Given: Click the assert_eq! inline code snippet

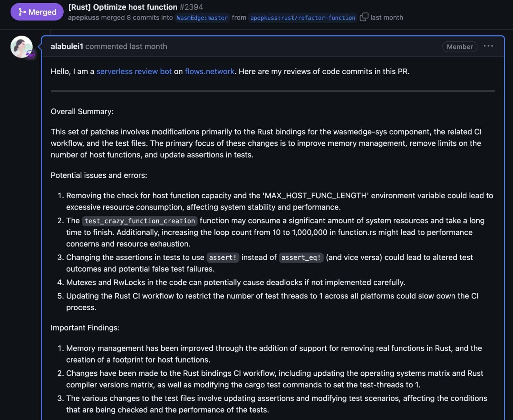Looking at the screenshot, I should pyautogui.click(x=301, y=257).
